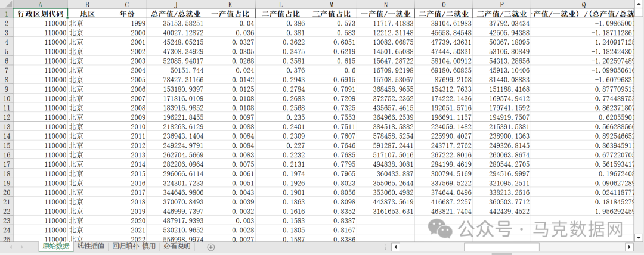This screenshot has height=255, width=644.
Task: Select cell with value 3161653.631
Action: coord(386,212)
